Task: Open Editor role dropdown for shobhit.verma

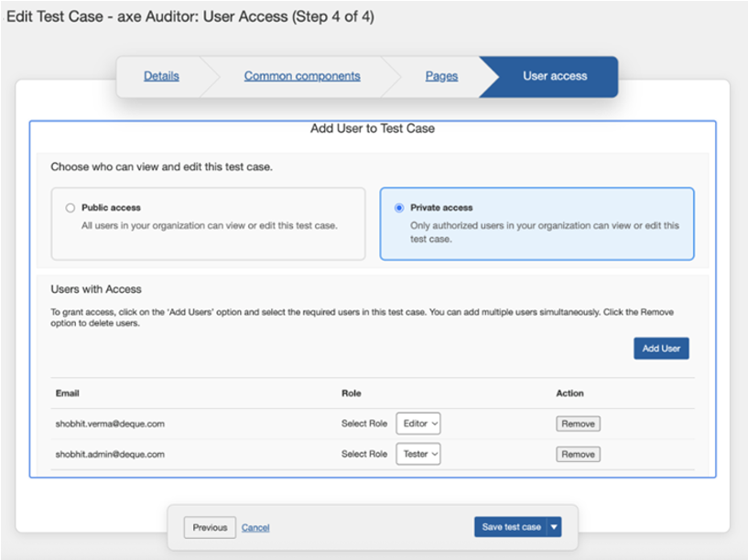Action: 418,424
